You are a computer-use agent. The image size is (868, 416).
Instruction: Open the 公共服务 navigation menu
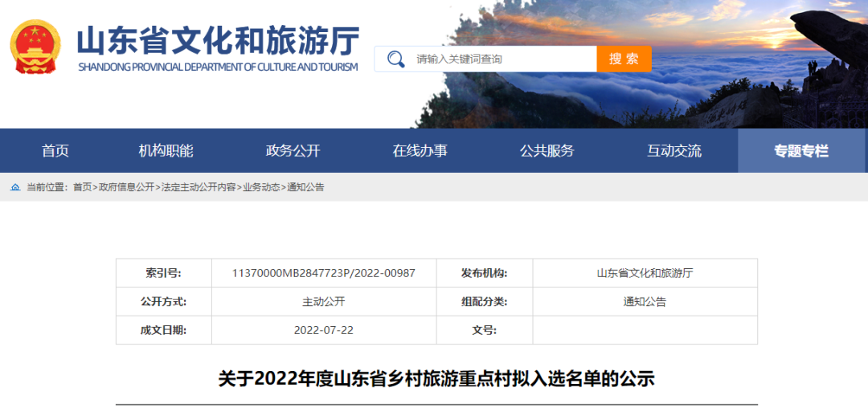(547, 150)
